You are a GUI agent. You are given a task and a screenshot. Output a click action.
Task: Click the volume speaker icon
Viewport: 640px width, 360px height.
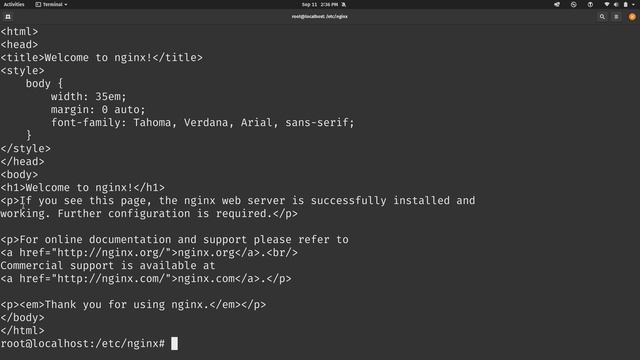click(616, 4)
